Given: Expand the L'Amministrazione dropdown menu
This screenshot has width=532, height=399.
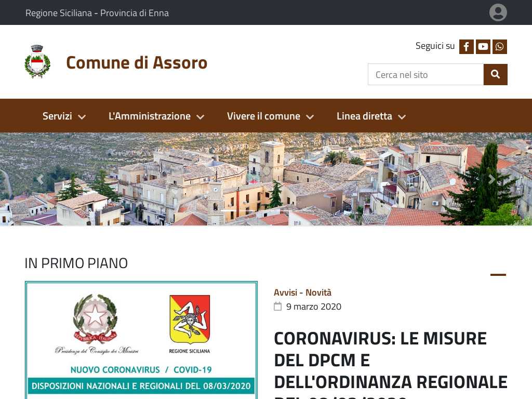Looking at the screenshot, I should point(156,116).
